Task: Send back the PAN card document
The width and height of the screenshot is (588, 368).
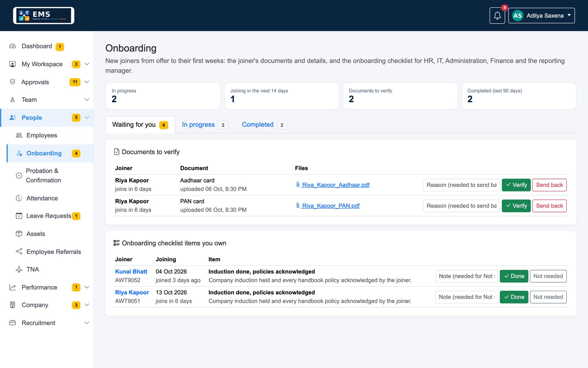Action: click(x=549, y=206)
